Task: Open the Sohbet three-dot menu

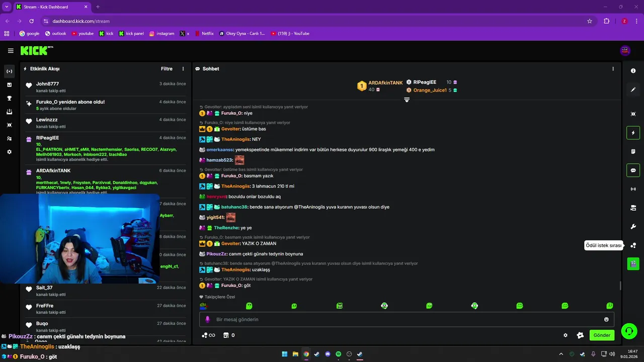Action: tap(613, 69)
